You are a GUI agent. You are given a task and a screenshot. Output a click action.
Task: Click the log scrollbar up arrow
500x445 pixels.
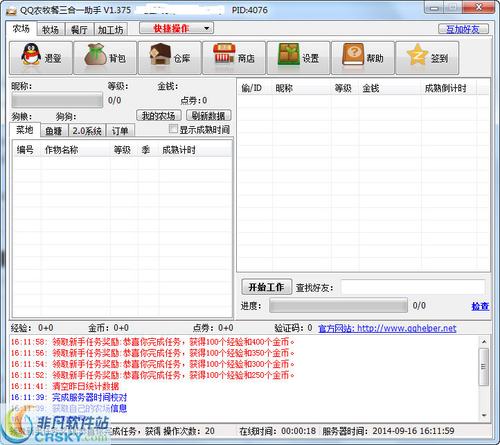click(x=484, y=342)
